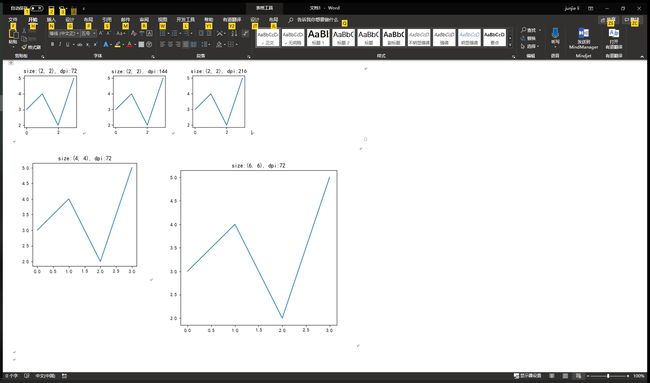Activate the Format Painter (格式刷)
650x383 pixels.
[x=32, y=47]
